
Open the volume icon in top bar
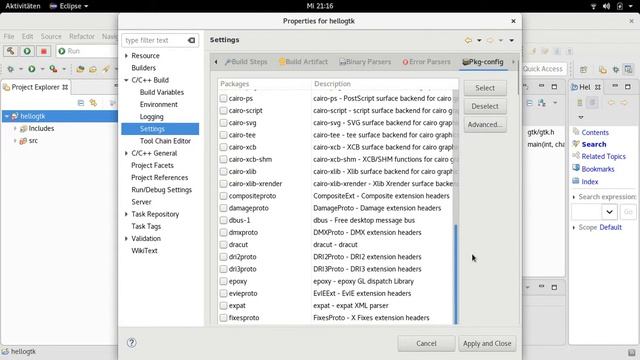coord(607,6)
